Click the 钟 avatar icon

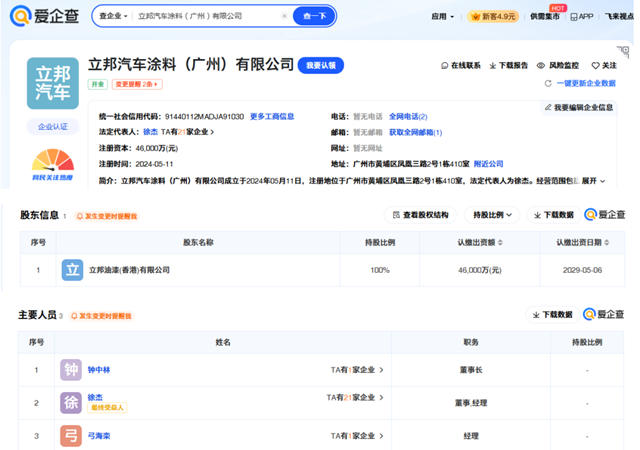(71, 370)
